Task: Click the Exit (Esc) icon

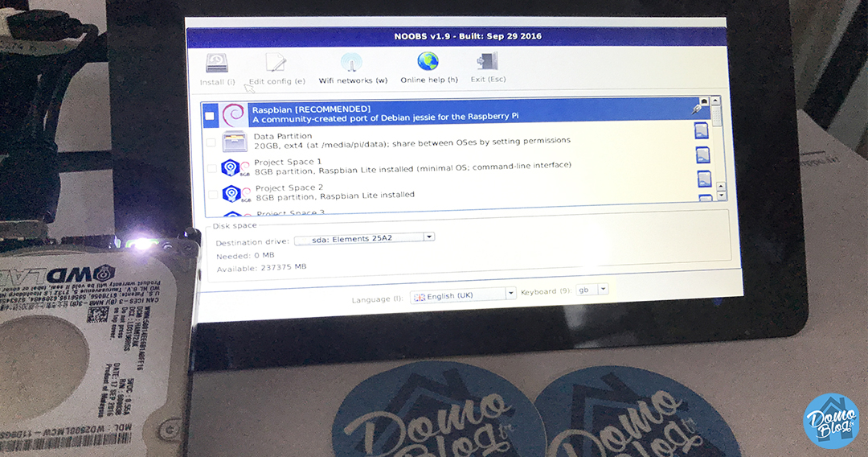Action: click(x=487, y=61)
